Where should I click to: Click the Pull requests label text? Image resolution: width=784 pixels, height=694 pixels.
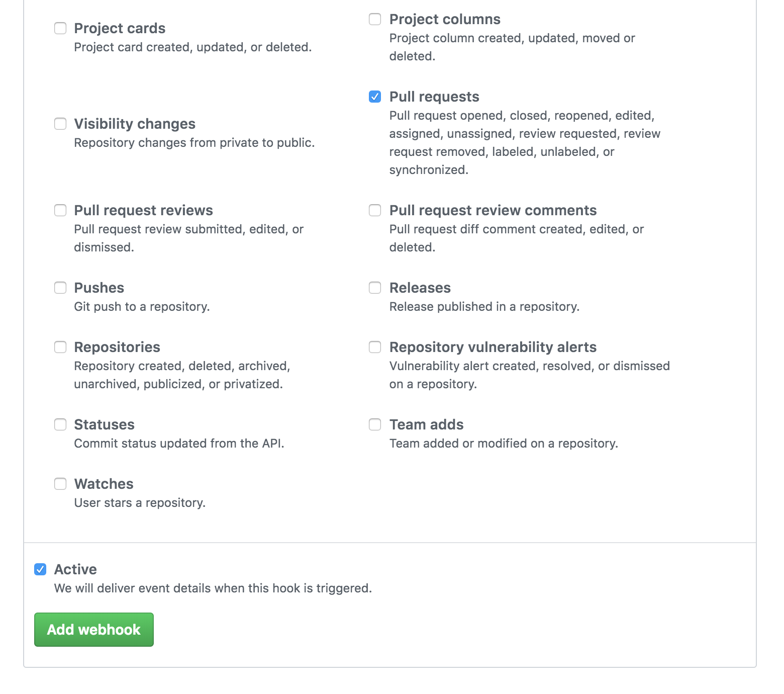[434, 97]
